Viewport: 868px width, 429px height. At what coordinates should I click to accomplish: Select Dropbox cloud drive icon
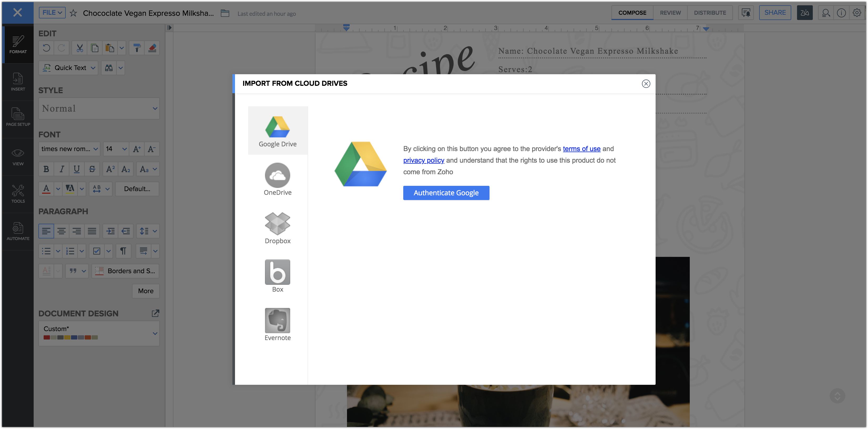pos(277,224)
